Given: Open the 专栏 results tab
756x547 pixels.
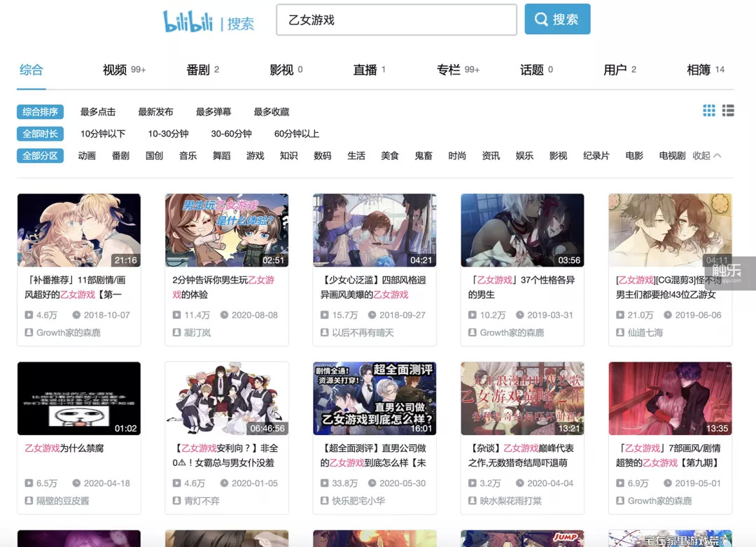Looking at the screenshot, I should click(x=449, y=70).
